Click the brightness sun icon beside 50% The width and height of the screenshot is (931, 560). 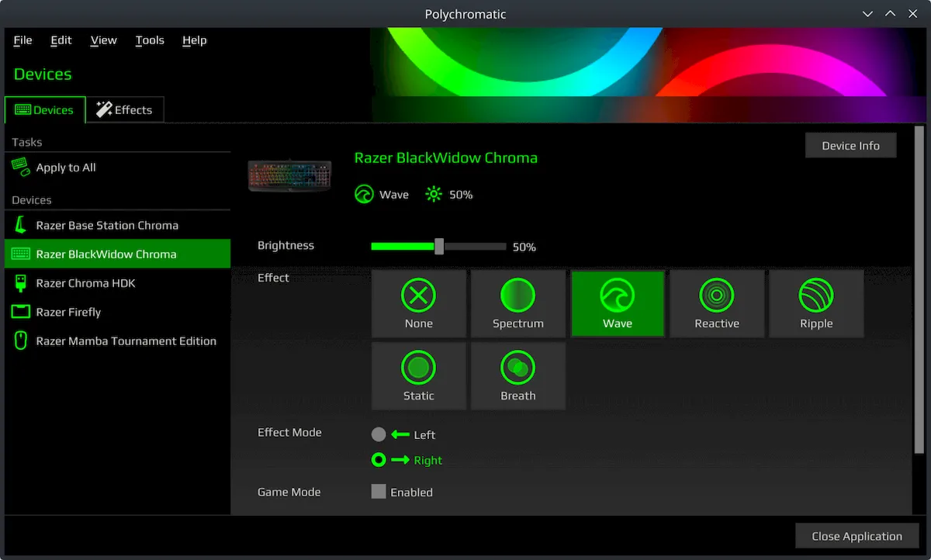click(x=434, y=194)
